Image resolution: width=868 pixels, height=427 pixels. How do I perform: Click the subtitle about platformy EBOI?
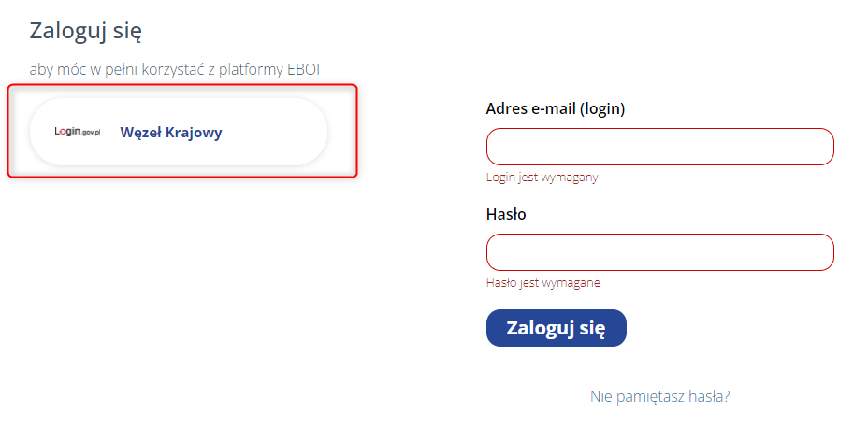coord(175,68)
